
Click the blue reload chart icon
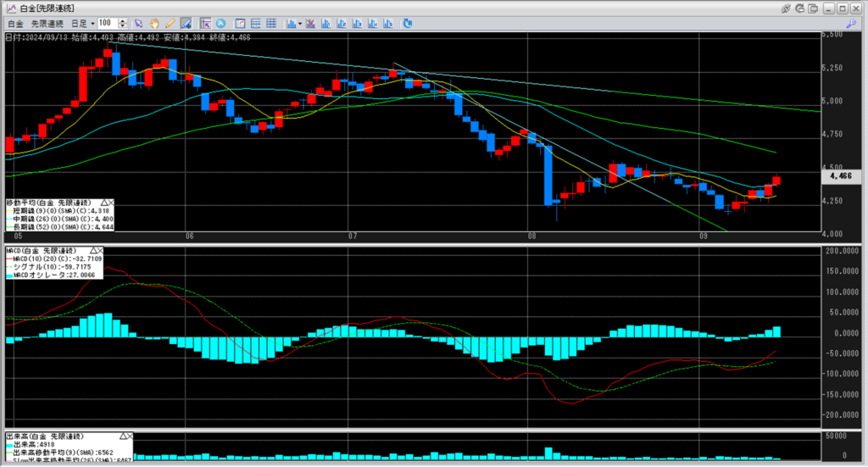click(408, 23)
